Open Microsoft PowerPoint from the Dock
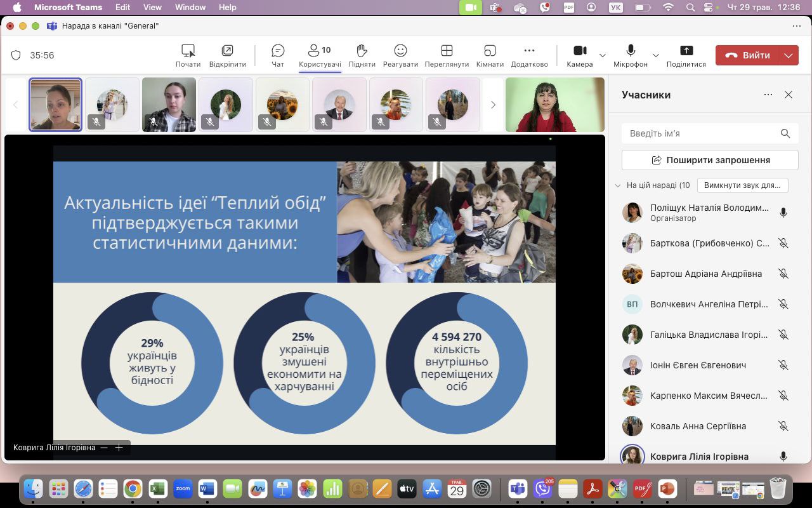812x508 pixels. (x=667, y=488)
